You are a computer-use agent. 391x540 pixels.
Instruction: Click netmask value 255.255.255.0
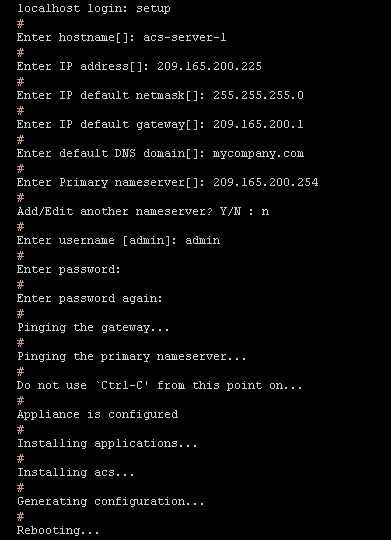pos(258,95)
